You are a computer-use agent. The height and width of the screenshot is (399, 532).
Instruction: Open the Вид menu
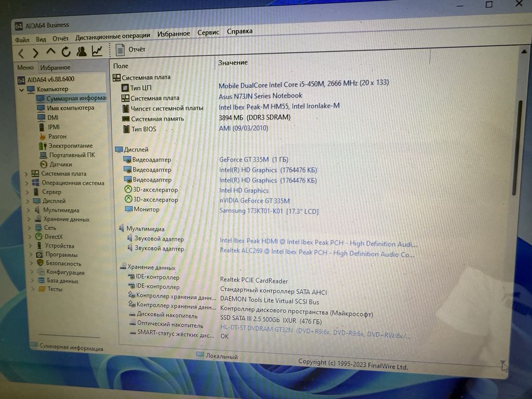pyautogui.click(x=41, y=39)
